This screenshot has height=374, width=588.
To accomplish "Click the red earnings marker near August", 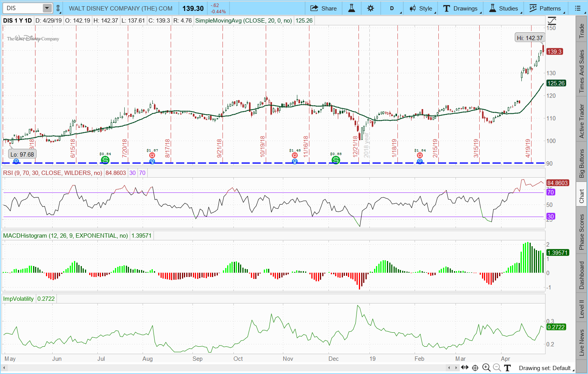I will pos(152,155).
